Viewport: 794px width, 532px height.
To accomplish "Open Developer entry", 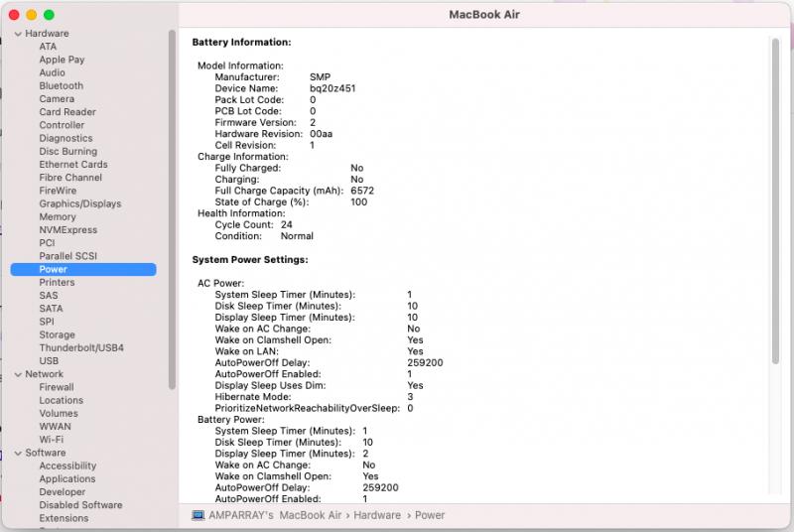I will [x=62, y=492].
